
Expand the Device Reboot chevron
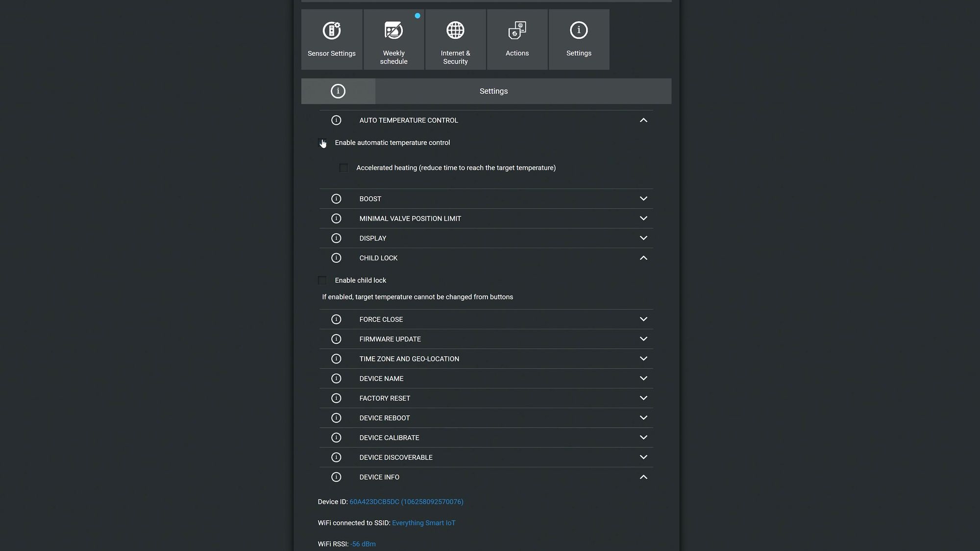[643, 418]
